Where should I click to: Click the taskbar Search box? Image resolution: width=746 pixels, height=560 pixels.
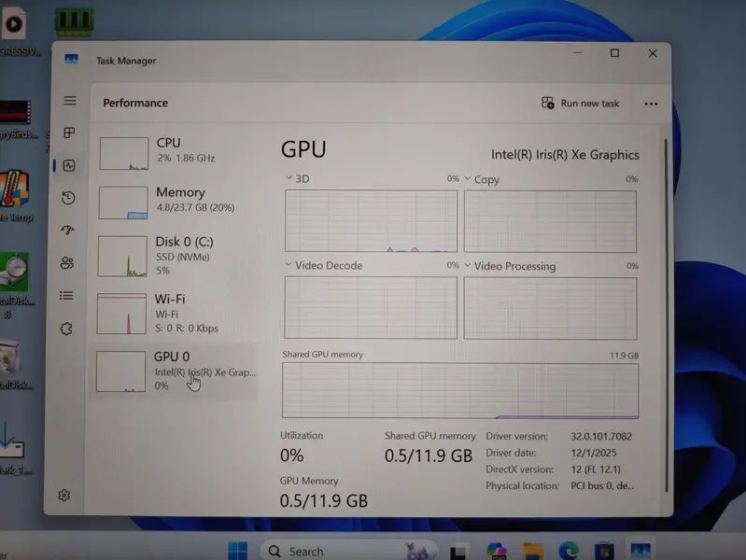348,551
